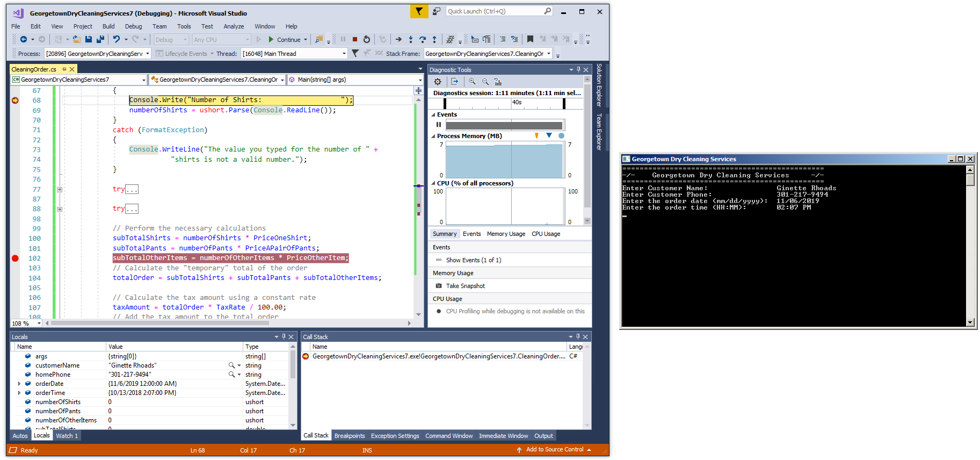
Task: Output diagnostic session export icon
Action: pyautogui.click(x=455, y=82)
